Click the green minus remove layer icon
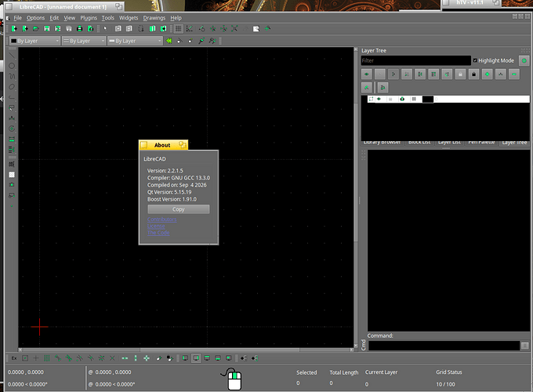 coord(514,74)
